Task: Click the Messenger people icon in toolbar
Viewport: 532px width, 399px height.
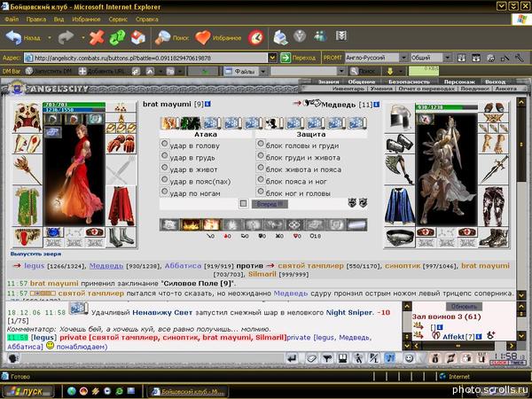Action: tap(320, 36)
